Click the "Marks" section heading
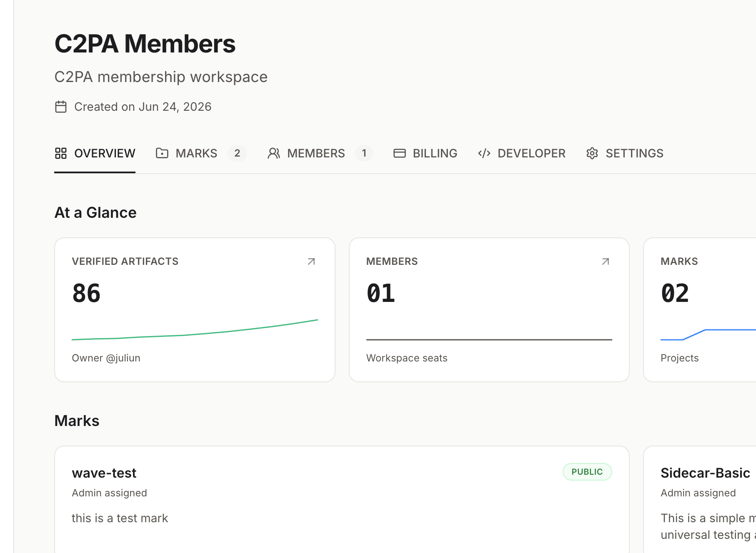This screenshot has width=756, height=553. [77, 421]
